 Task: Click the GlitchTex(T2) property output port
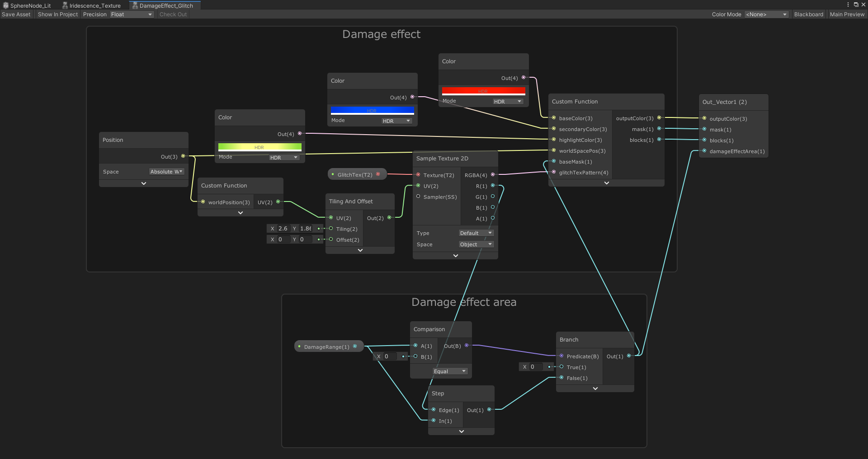(x=378, y=174)
